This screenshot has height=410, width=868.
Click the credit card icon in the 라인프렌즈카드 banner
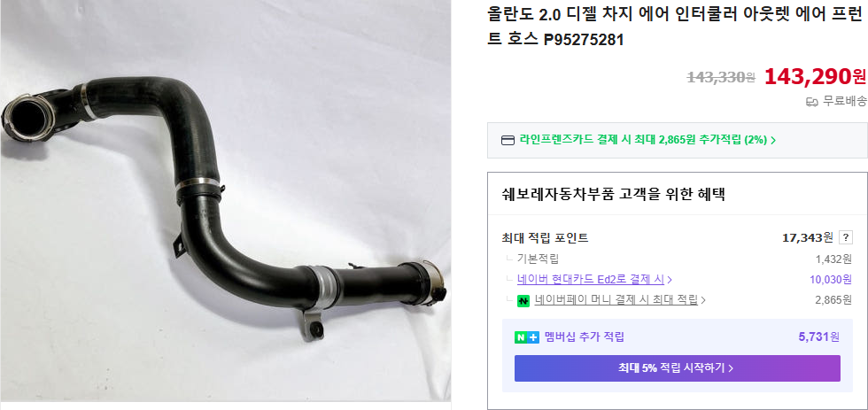click(507, 140)
